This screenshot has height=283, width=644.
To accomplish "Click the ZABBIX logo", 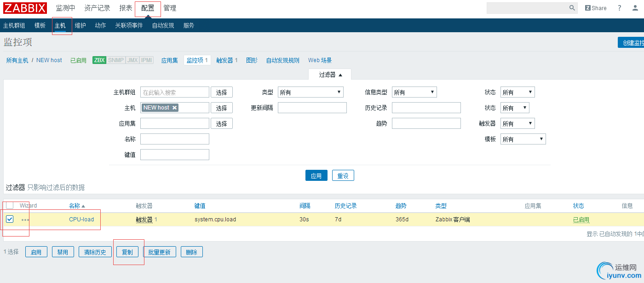I will click(25, 8).
